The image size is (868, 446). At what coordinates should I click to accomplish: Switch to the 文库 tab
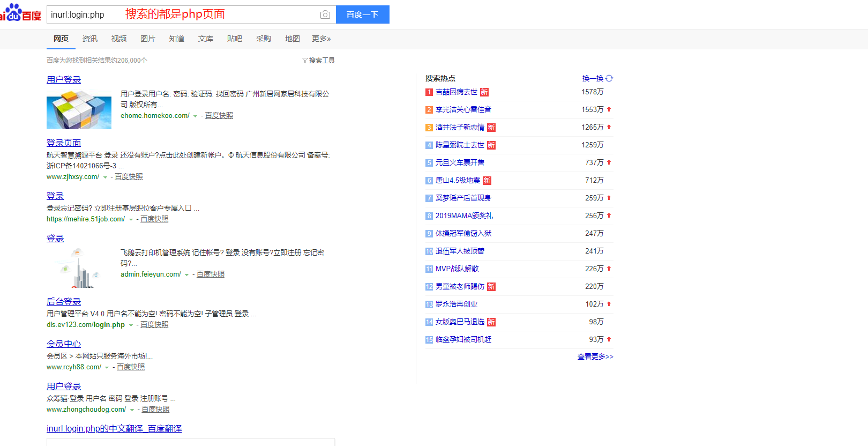[x=206, y=39]
